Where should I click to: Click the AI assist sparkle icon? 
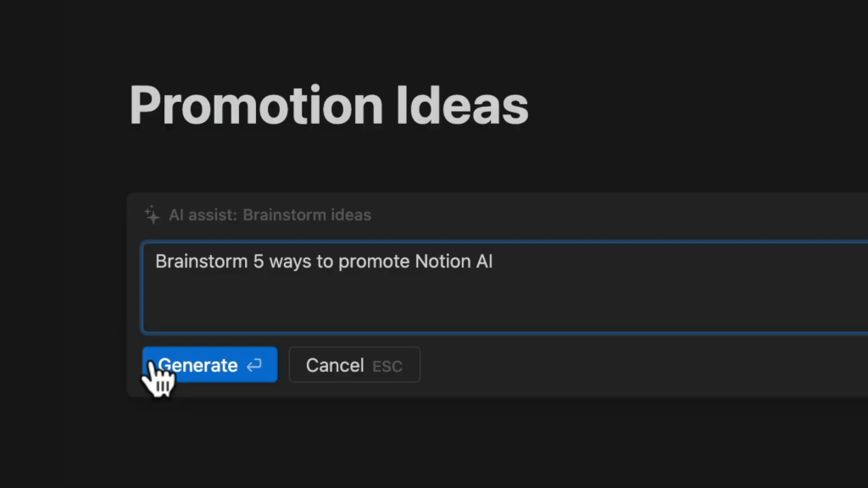click(x=152, y=214)
